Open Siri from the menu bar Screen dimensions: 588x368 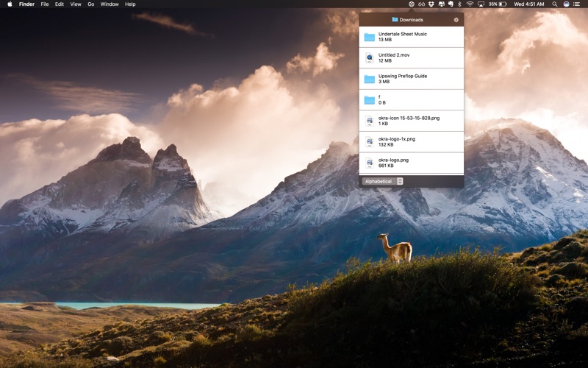[x=566, y=4]
